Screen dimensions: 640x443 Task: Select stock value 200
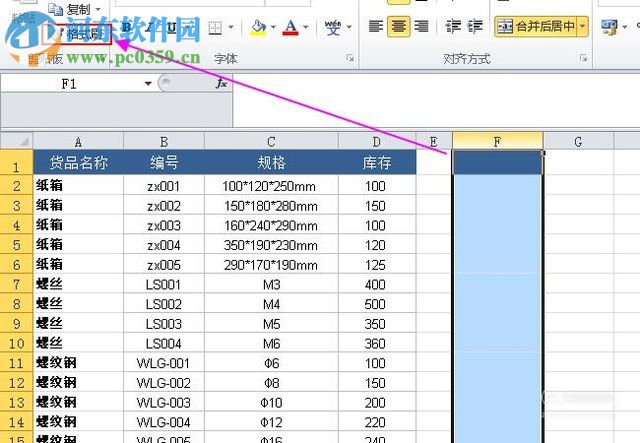377,402
